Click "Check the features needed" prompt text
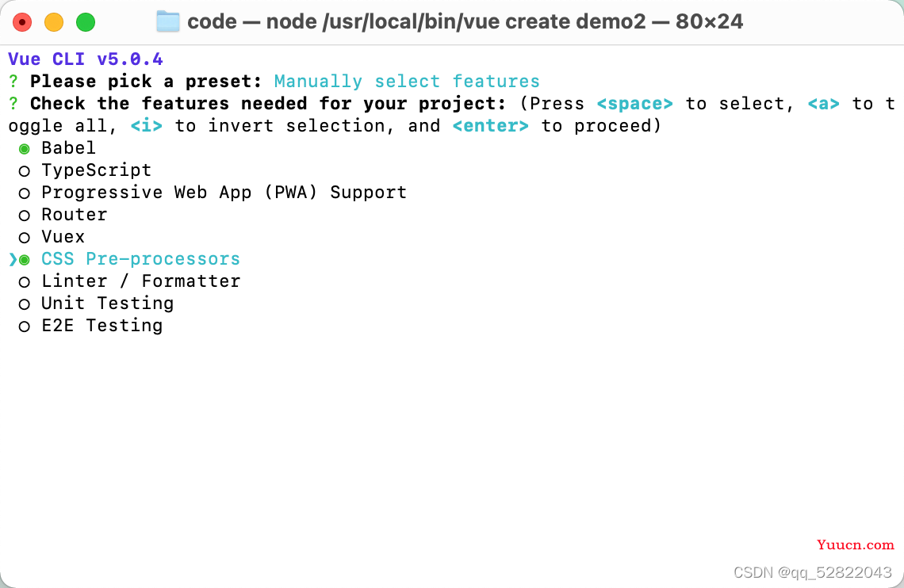This screenshot has height=588, width=904. (x=169, y=104)
